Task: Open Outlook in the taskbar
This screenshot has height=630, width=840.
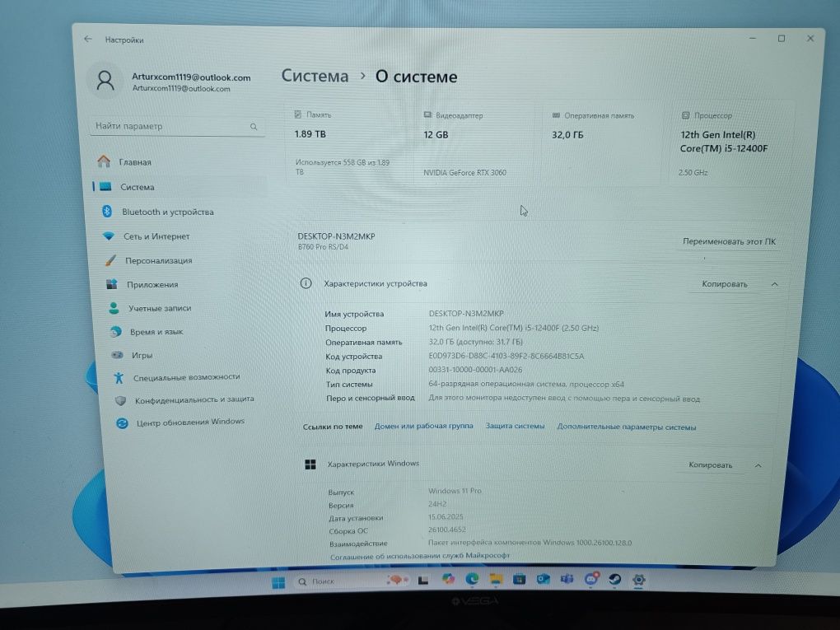Action: (x=544, y=579)
